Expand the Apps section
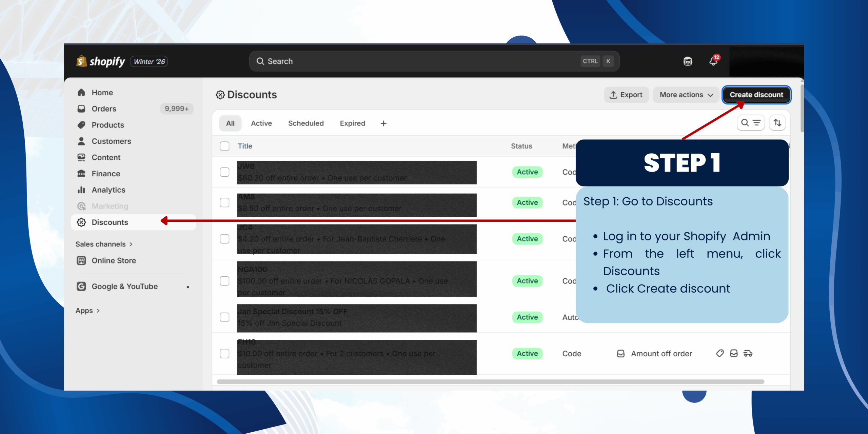Image resolution: width=868 pixels, height=434 pixels. pos(87,311)
